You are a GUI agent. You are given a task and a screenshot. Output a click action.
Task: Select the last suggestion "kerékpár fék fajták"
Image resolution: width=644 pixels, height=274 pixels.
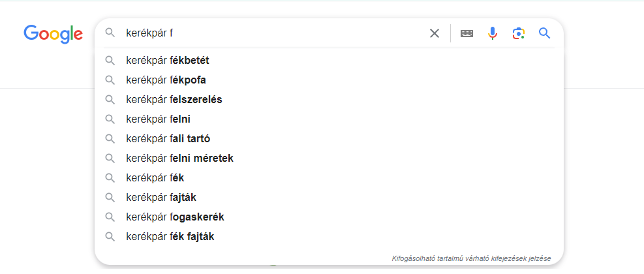[x=170, y=237]
